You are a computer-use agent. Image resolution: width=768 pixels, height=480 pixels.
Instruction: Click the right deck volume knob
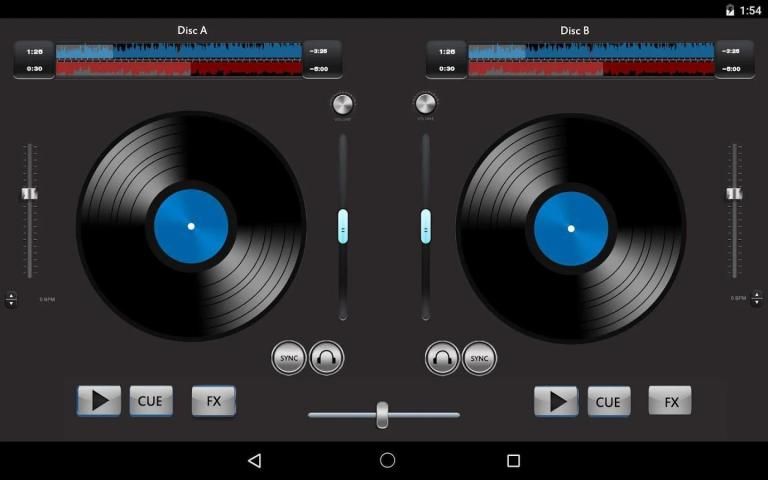[x=425, y=104]
